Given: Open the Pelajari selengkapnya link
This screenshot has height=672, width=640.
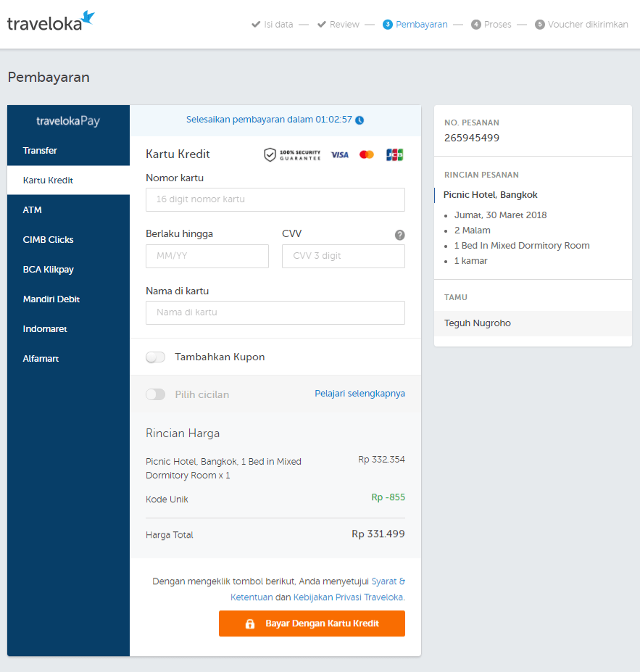Looking at the screenshot, I should coord(360,394).
